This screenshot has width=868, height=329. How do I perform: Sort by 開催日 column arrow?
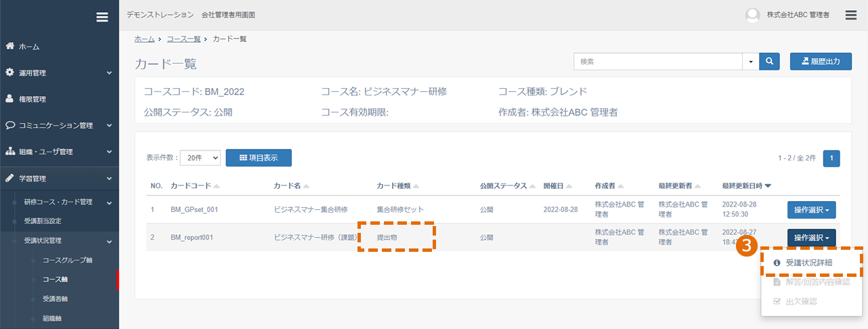tap(569, 185)
